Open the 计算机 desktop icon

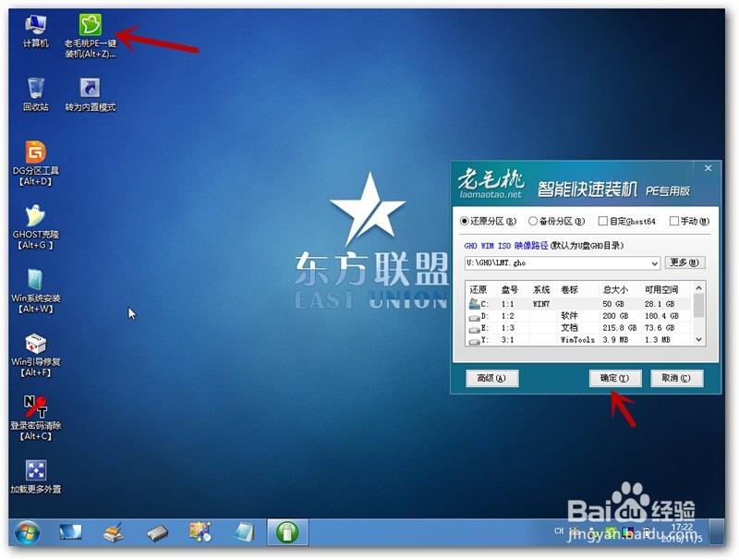click(36, 30)
